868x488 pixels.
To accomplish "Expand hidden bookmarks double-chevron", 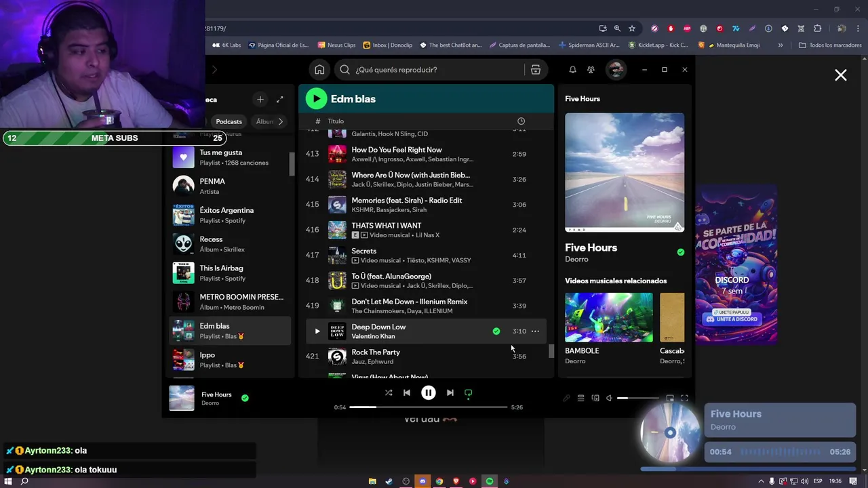I will tap(781, 45).
